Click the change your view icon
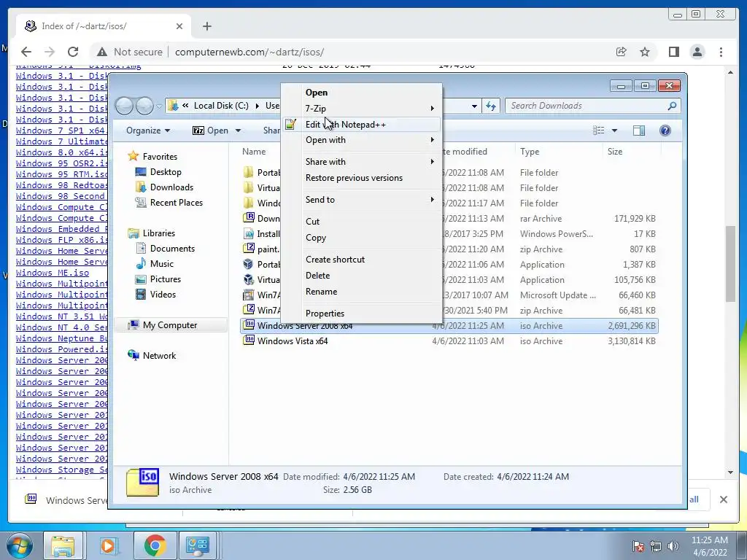747x560 pixels. click(x=599, y=131)
